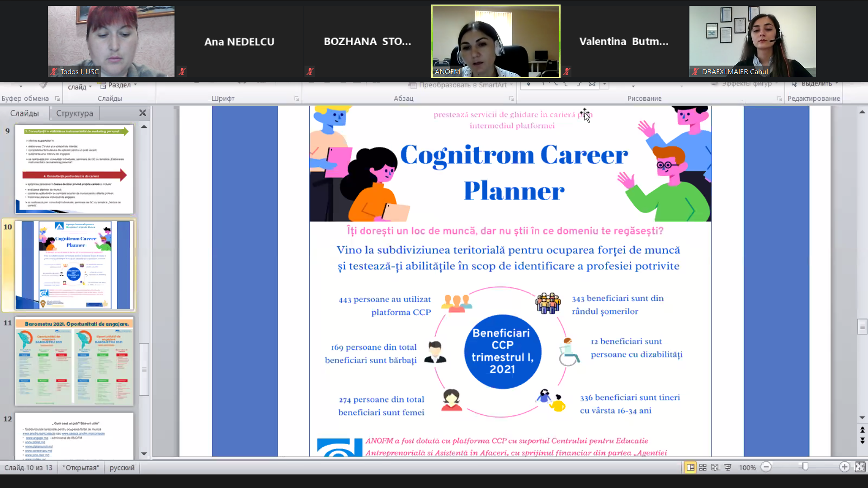Switch to the Слайды tab

(x=24, y=113)
